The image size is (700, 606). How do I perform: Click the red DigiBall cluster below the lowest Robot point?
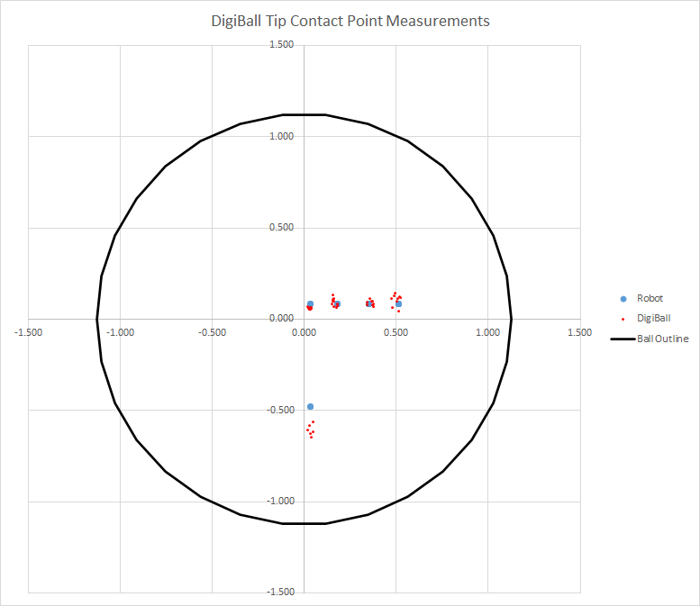311,430
